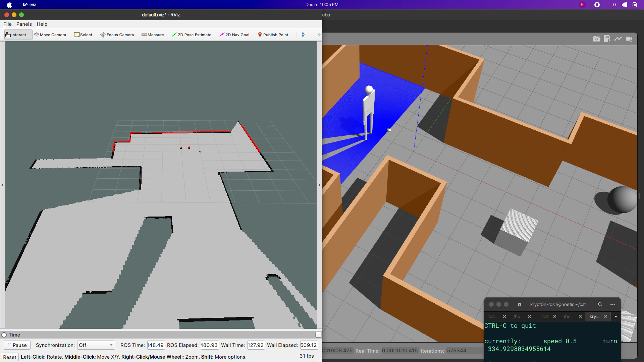
Task: Switch to the rviz terminal tab
Action: click(x=545, y=316)
